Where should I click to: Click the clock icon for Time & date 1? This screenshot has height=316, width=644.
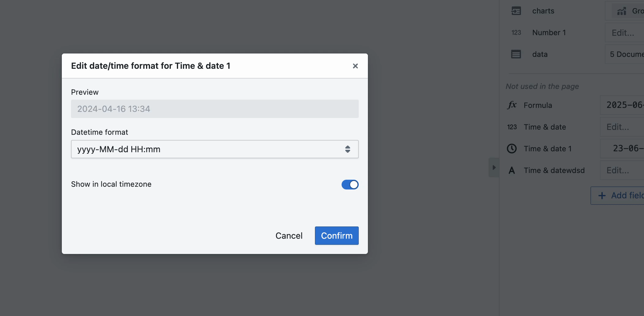click(512, 149)
